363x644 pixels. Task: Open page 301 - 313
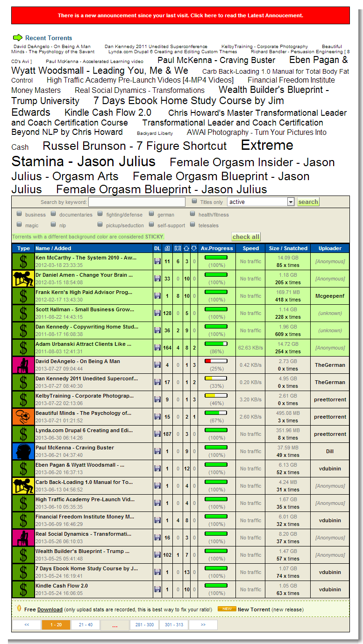[x=174, y=625]
